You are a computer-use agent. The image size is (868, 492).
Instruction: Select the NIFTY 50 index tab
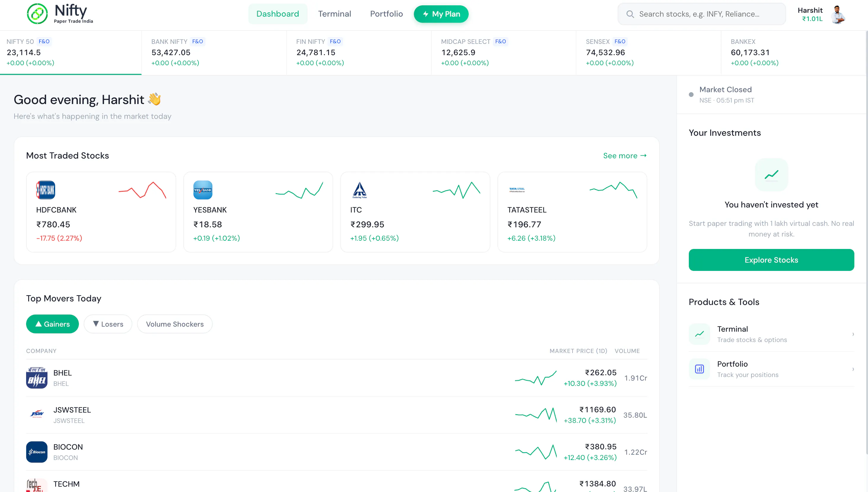[71, 52]
